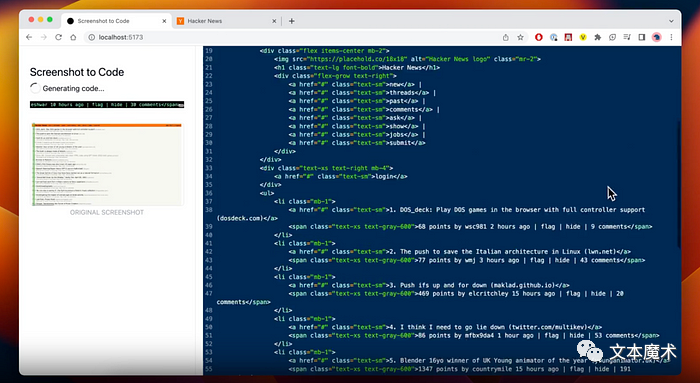Viewport: 700px width, 383px height.
Task: Click the 'Generating code...' status text
Action: 73,88
